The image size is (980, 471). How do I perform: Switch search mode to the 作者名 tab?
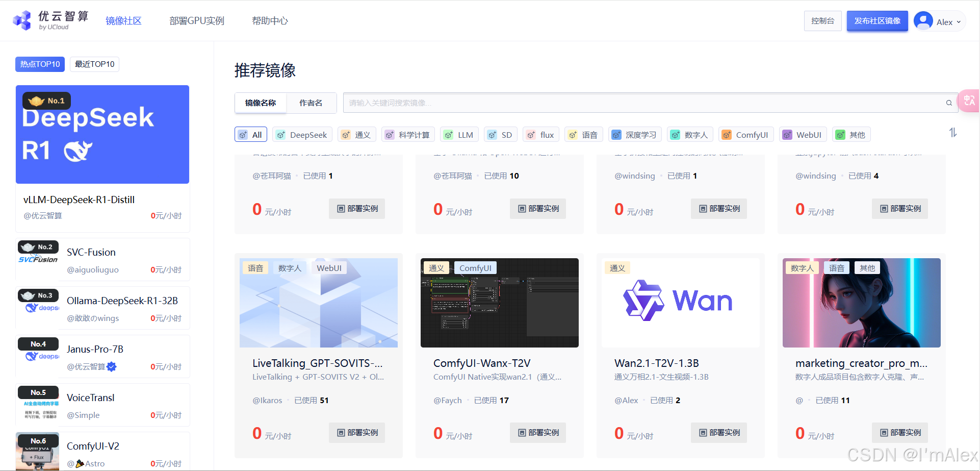[311, 103]
